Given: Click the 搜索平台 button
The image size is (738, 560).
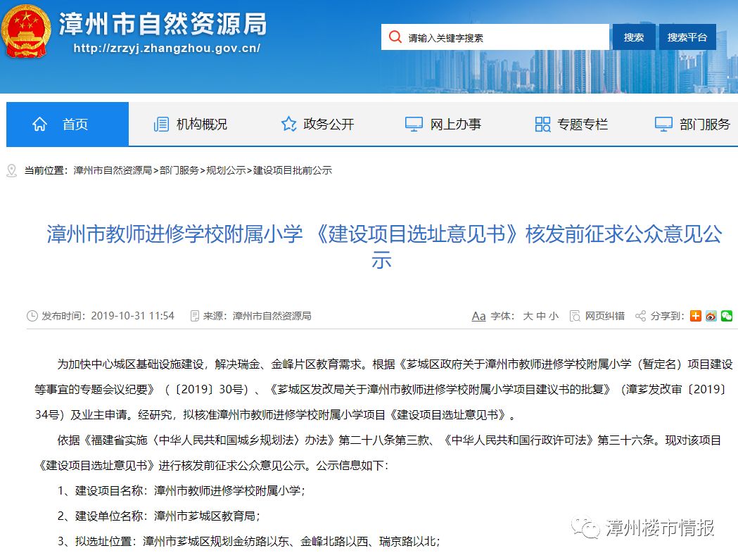Looking at the screenshot, I should (687, 37).
